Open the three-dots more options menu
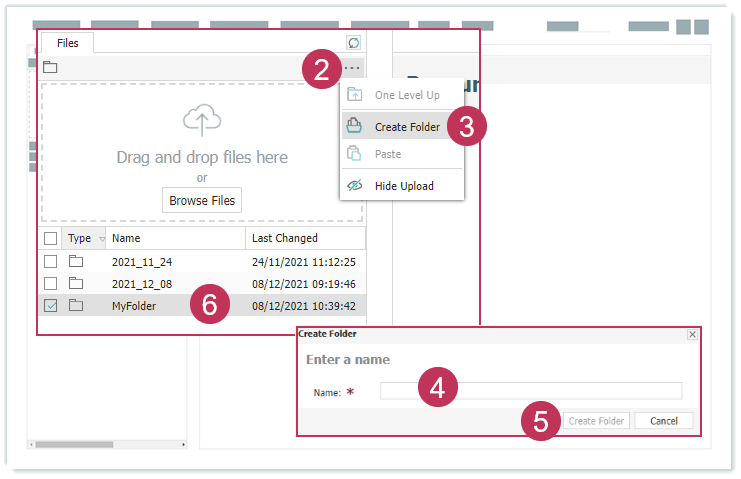 coord(352,68)
